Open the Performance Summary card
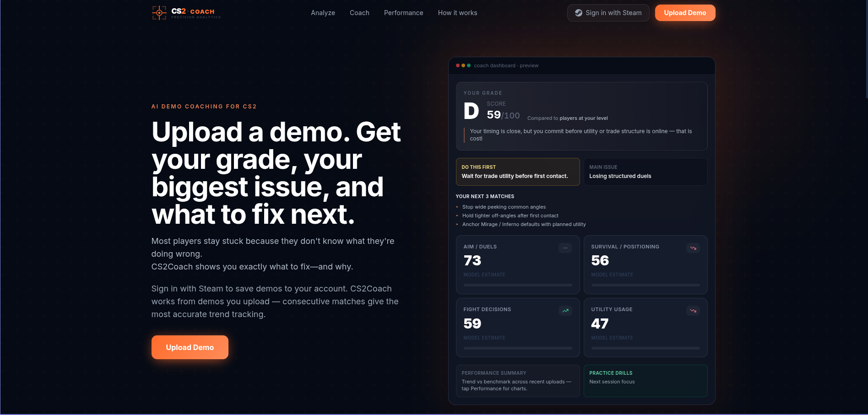The width and height of the screenshot is (868, 415). click(518, 381)
